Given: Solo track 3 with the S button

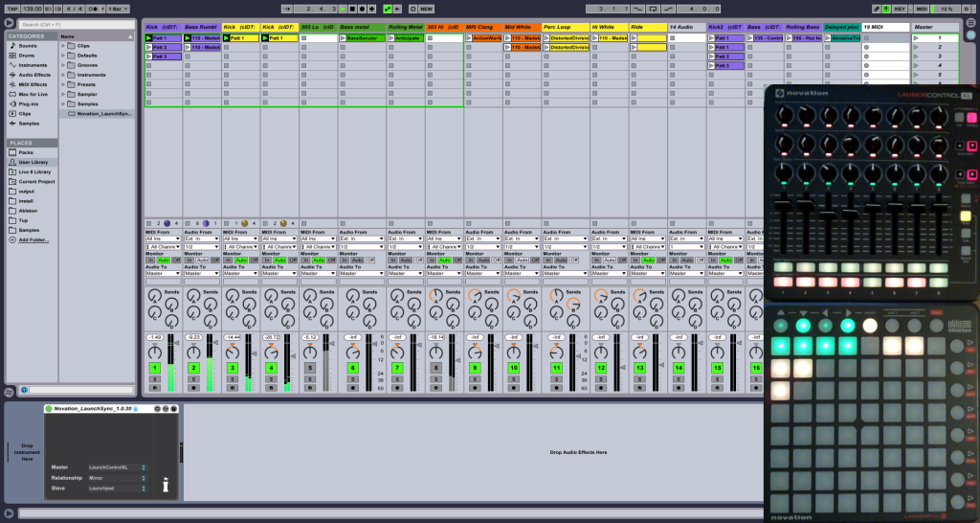Looking at the screenshot, I should click(x=232, y=379).
